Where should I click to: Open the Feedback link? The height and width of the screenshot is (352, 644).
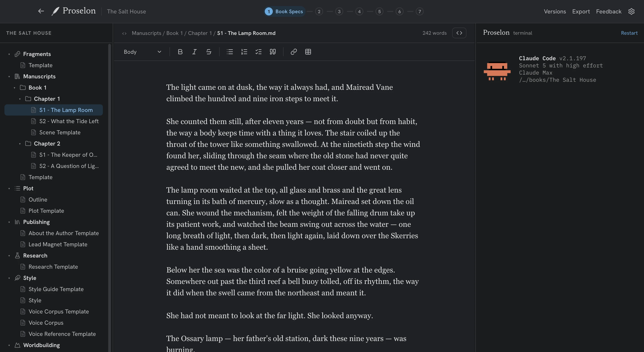pos(608,11)
